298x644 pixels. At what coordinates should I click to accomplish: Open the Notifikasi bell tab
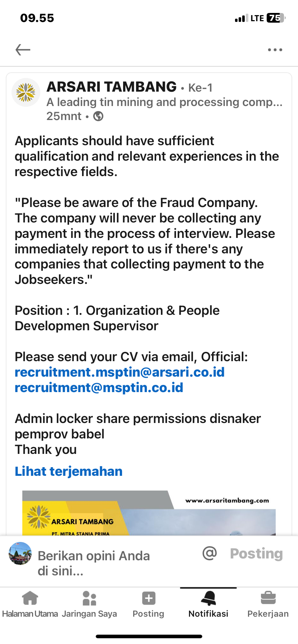point(208,604)
